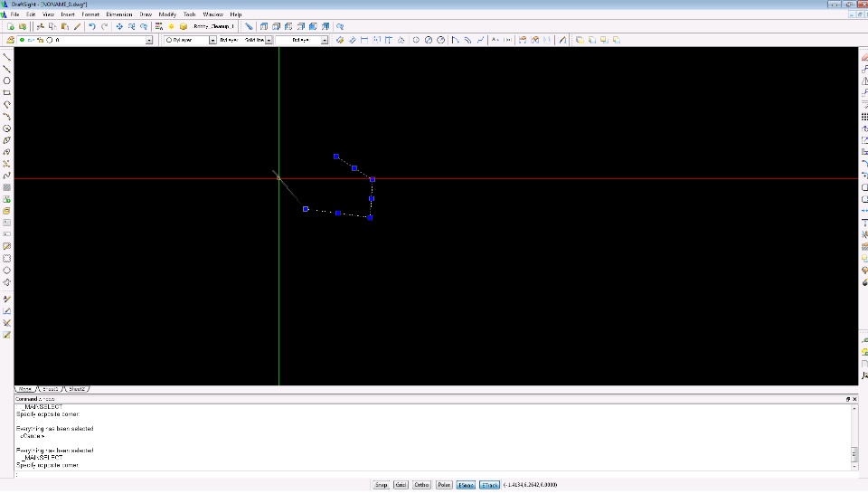Click the Undo arrow icon
Image resolution: width=868 pixels, height=494 pixels.
click(x=92, y=26)
